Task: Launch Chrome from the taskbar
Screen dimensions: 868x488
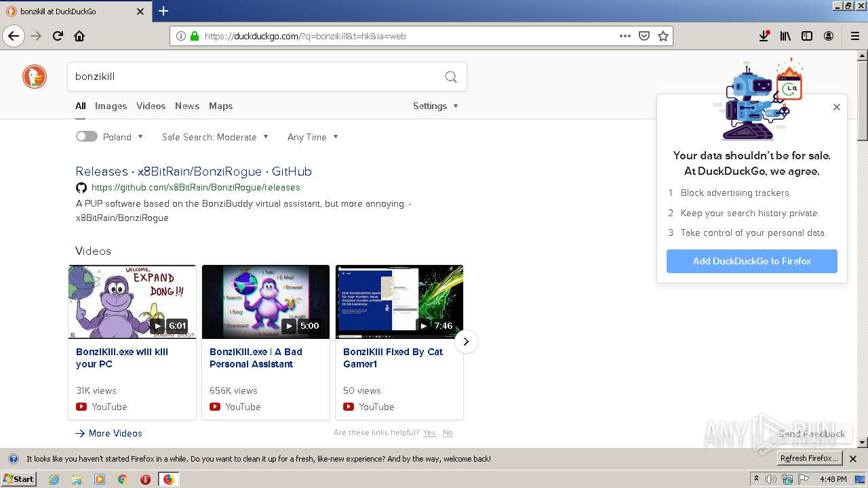Action: pos(123,479)
